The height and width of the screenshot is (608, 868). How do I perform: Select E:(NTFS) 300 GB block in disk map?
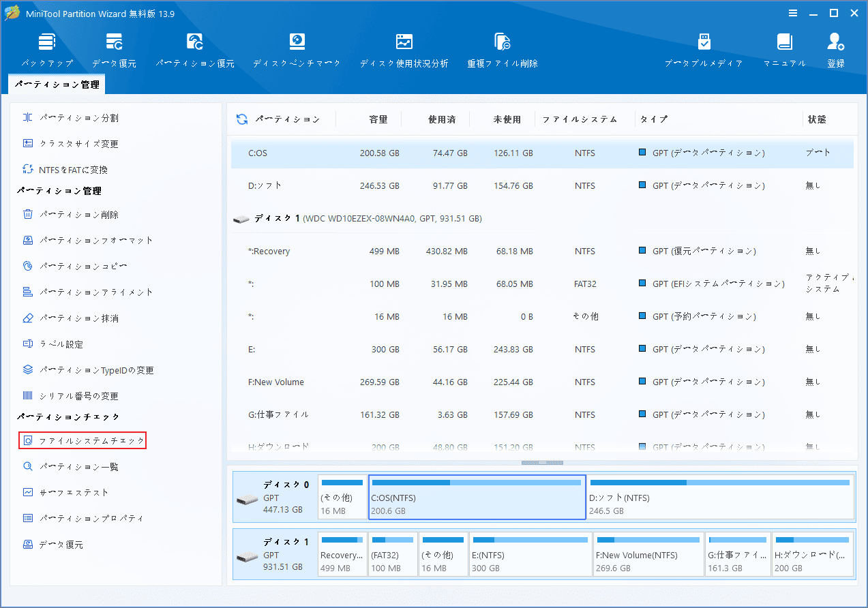530,554
